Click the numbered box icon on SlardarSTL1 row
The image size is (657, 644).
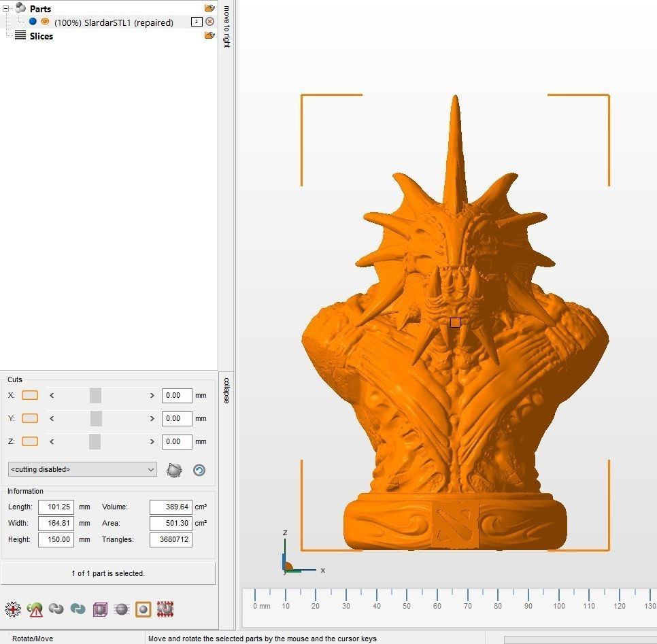click(x=197, y=21)
